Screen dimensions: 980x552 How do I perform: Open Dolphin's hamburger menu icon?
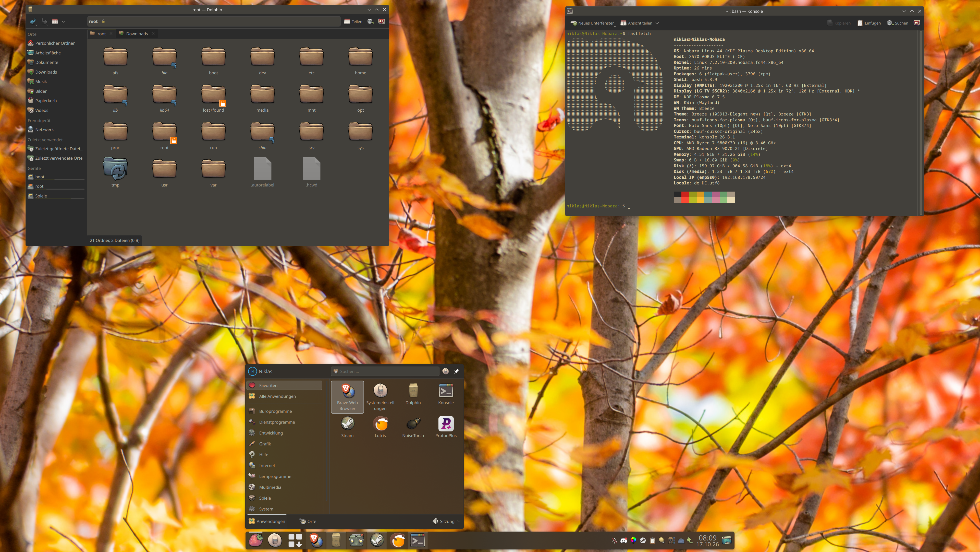tap(382, 22)
